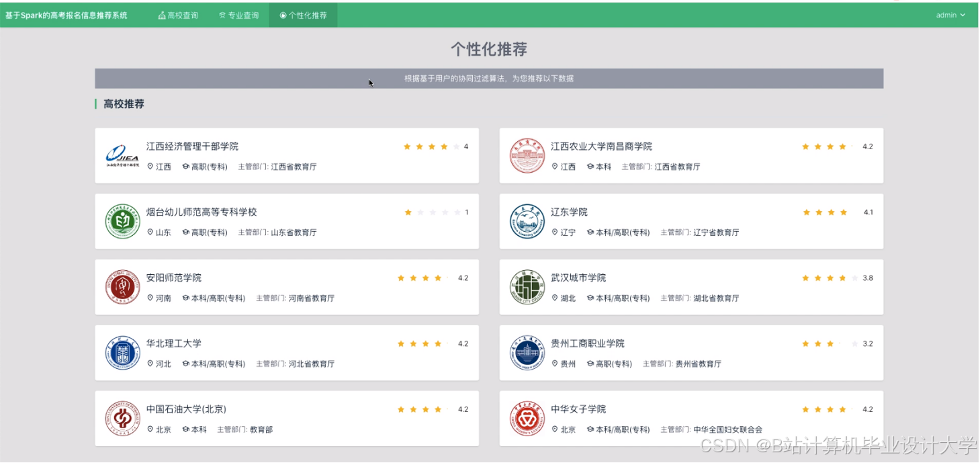Click the chart icon beside 高校查询
This screenshot has height=463, width=980.
[161, 14]
